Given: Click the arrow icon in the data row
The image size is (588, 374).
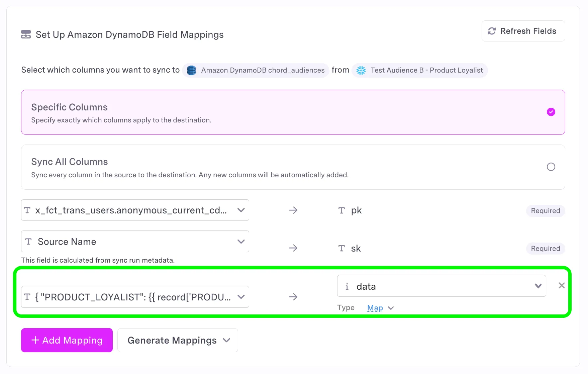Looking at the screenshot, I should click(x=293, y=297).
